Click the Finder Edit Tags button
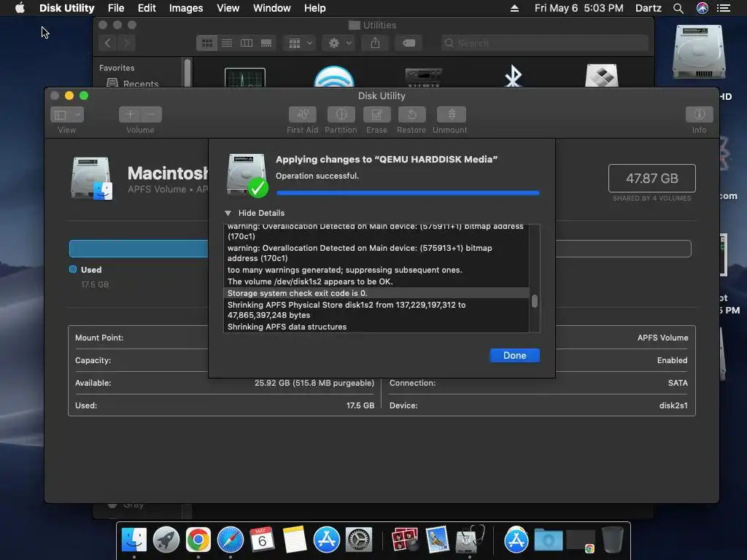The height and width of the screenshot is (560, 747). 409,43
